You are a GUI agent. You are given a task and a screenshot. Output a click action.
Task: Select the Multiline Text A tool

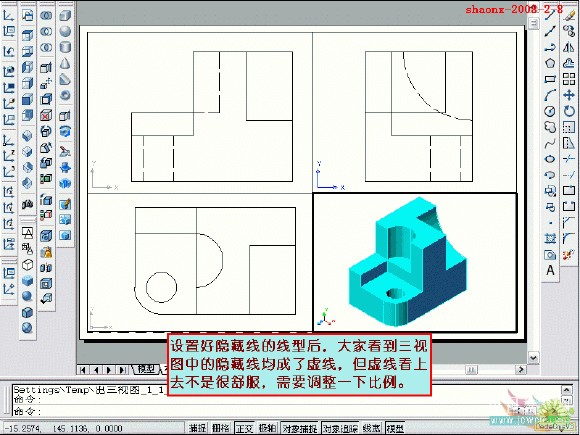click(x=550, y=270)
